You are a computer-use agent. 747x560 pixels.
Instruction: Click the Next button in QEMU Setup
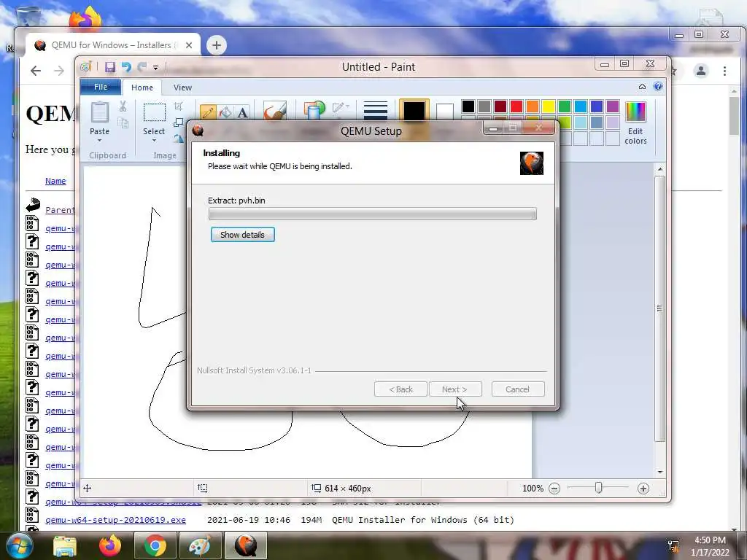[455, 389]
